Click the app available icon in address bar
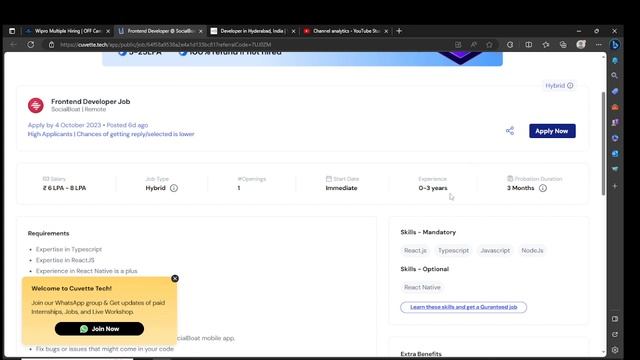640x360 pixels. pyautogui.click(x=458, y=44)
